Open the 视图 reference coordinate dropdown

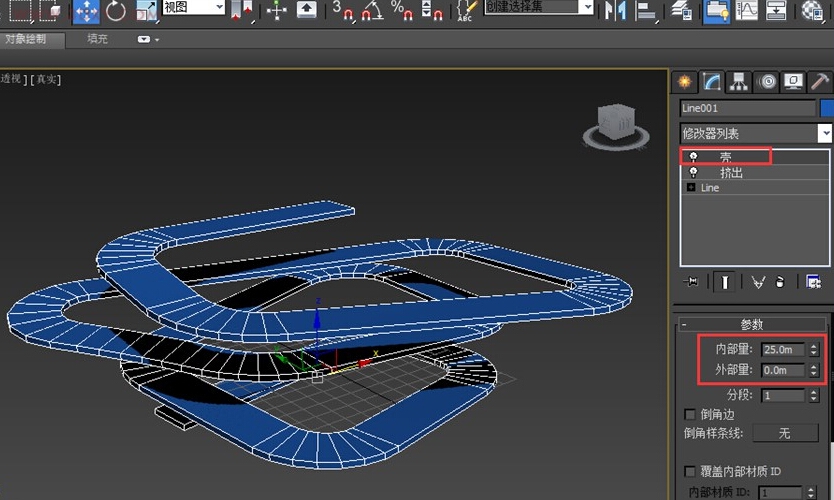(x=194, y=7)
